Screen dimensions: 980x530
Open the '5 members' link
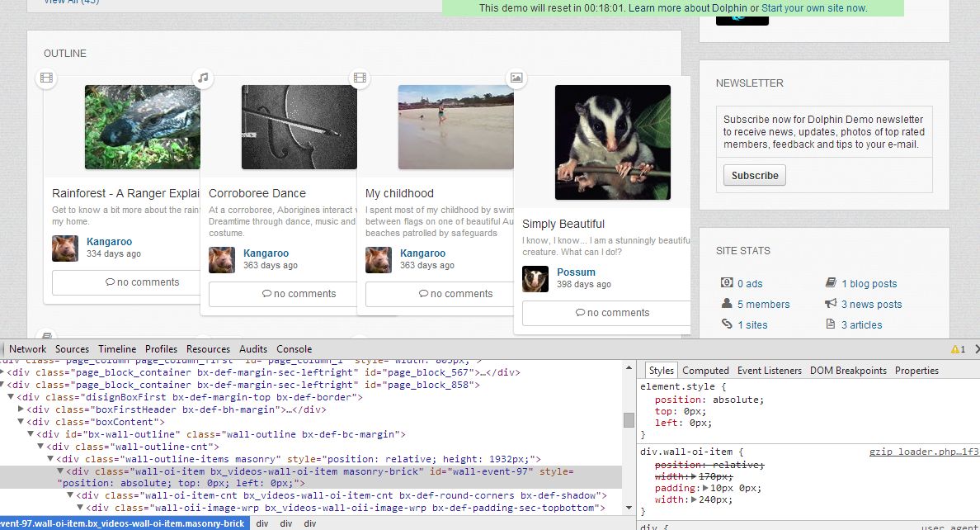pyautogui.click(x=763, y=304)
